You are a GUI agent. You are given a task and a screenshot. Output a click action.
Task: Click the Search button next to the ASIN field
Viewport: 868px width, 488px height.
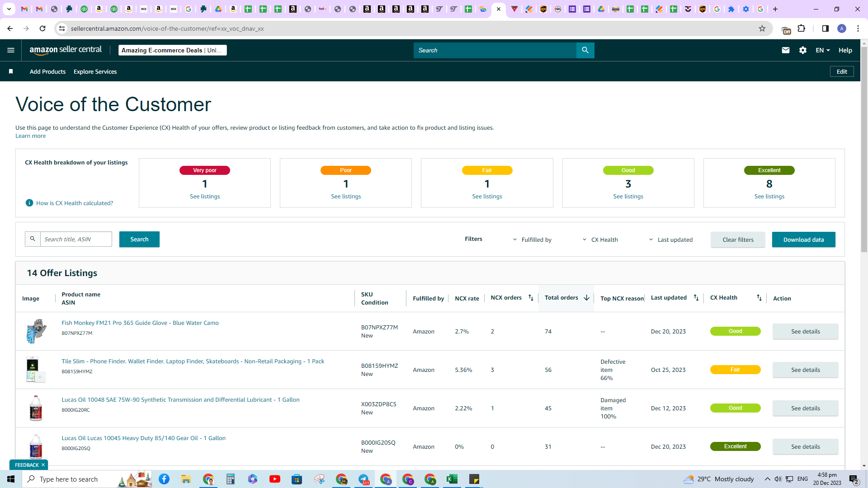pos(139,239)
